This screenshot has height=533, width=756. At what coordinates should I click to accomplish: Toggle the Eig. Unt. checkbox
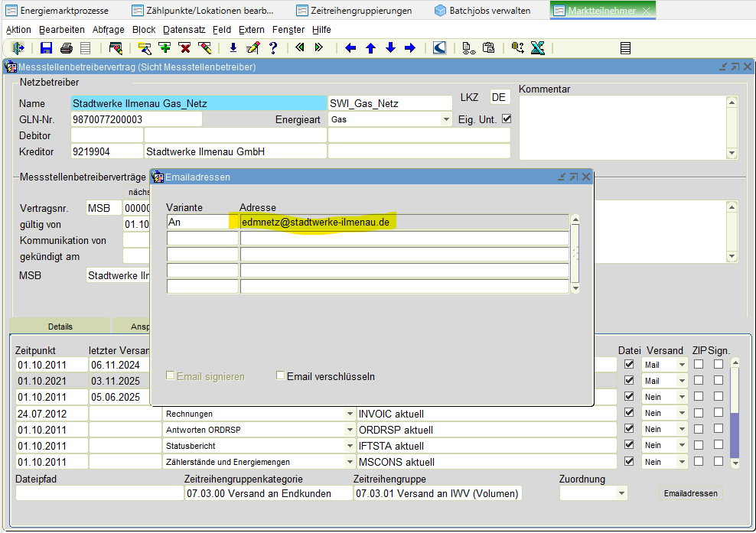(506, 119)
